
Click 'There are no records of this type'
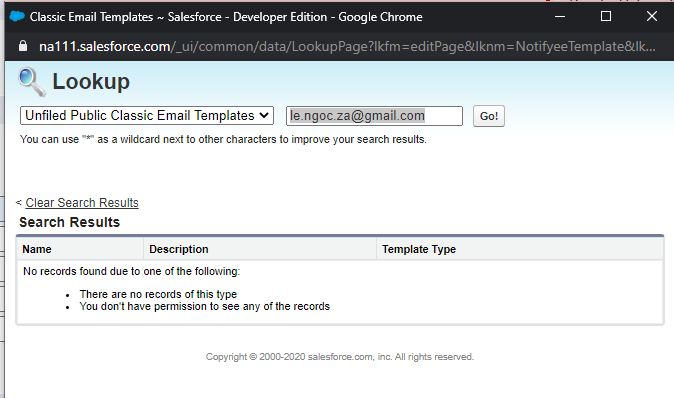click(x=158, y=294)
